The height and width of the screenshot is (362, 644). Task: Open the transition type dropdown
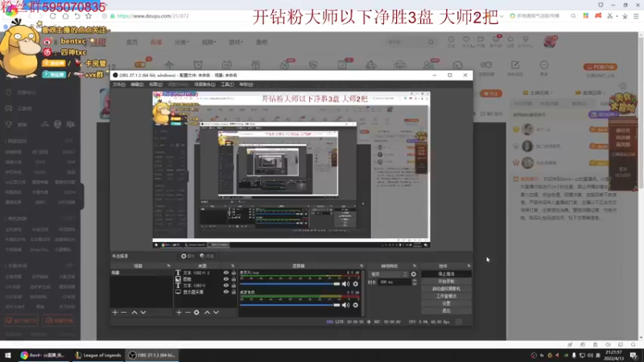(389, 274)
